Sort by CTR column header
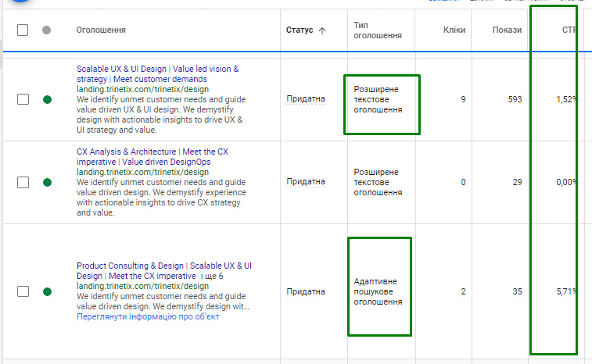The height and width of the screenshot is (364, 592). tap(569, 30)
